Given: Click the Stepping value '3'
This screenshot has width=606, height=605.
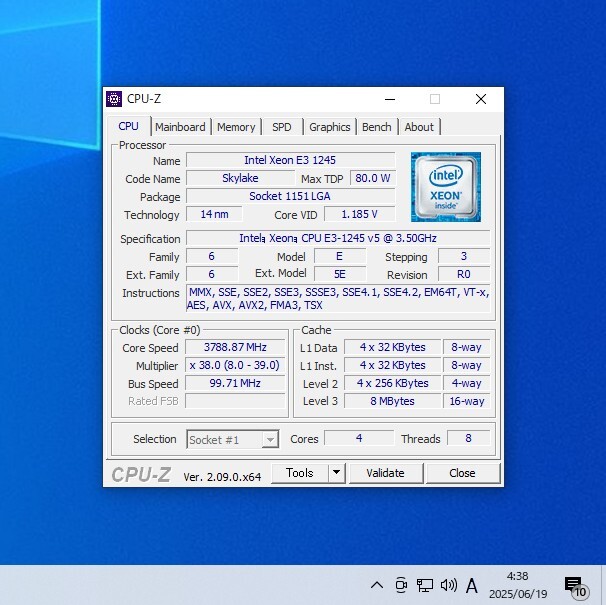Looking at the screenshot, I should [464, 256].
